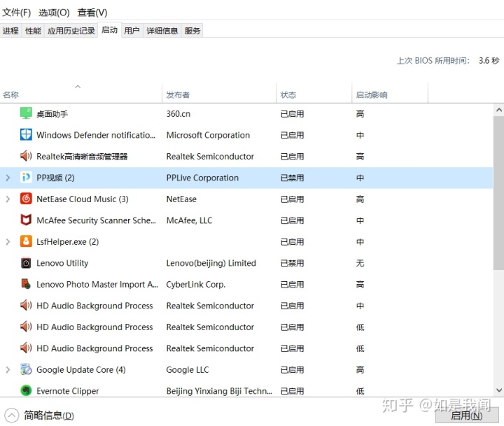Screen dimensions: 504x426
Task: Click 高 impact in Google Update Core row
Action: pyautogui.click(x=360, y=370)
